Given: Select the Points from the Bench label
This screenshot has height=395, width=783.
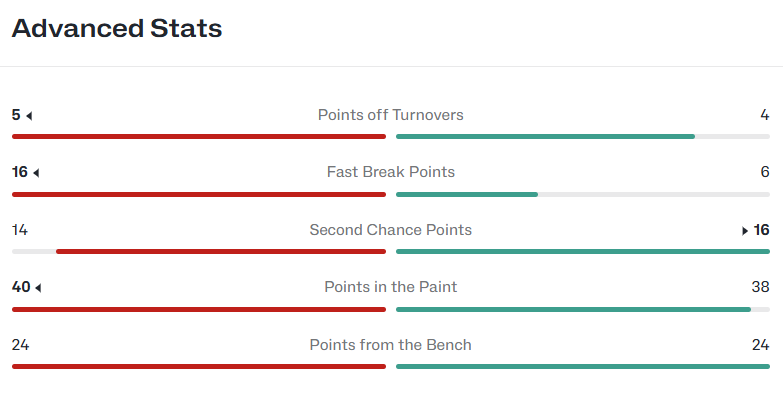Looking at the screenshot, I should click(x=391, y=345).
